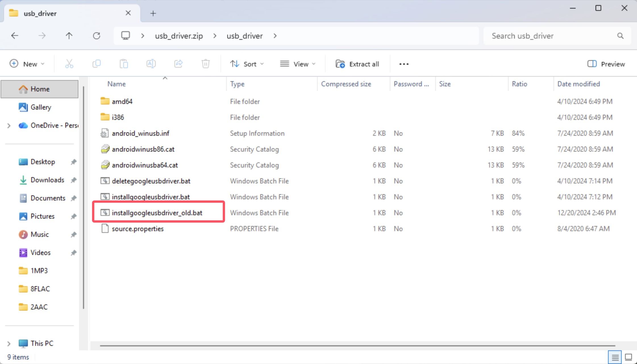
Task: Open the 8FLAC folder in sidebar
Action: [39, 289]
